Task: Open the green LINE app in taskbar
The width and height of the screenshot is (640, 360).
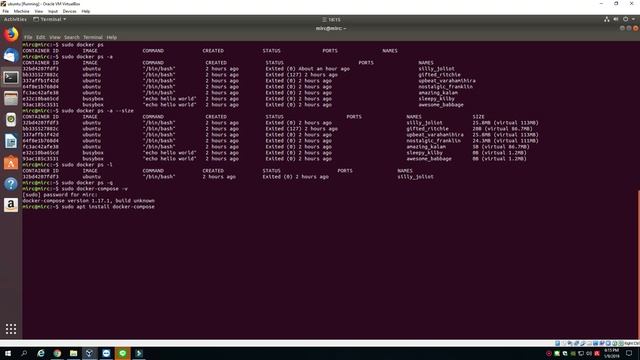Action: click(122, 353)
